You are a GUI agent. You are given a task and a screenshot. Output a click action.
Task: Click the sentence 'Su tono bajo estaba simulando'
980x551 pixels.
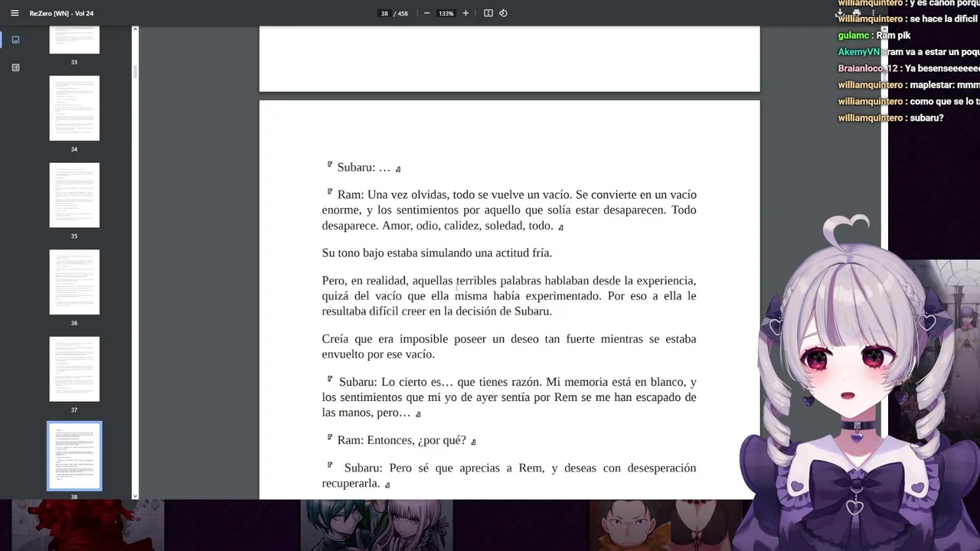(x=436, y=253)
